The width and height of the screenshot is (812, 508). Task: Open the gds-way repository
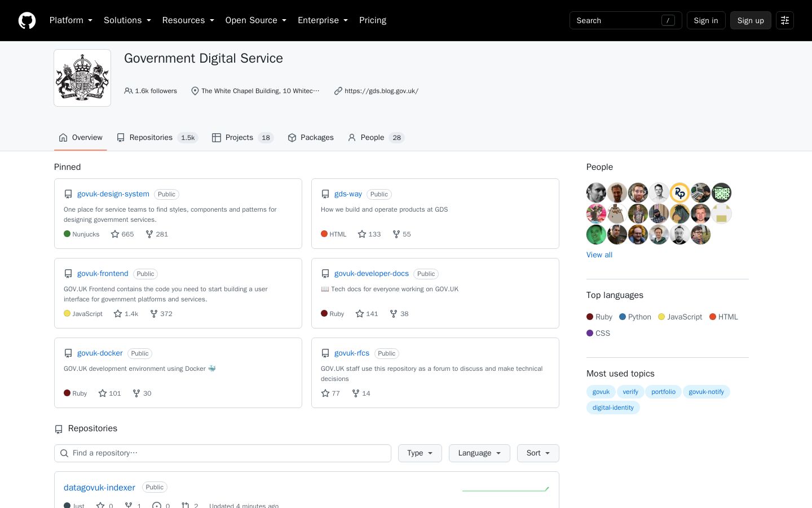pyautogui.click(x=348, y=194)
